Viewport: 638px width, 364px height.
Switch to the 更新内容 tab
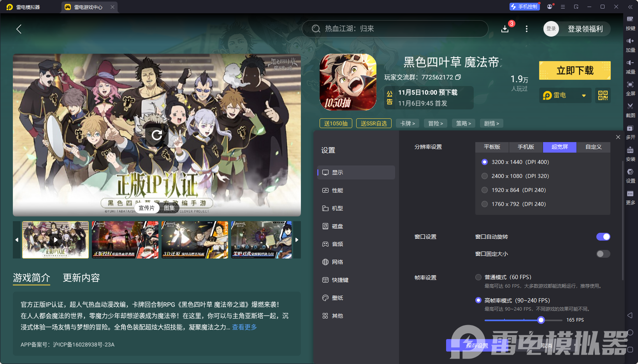(81, 278)
